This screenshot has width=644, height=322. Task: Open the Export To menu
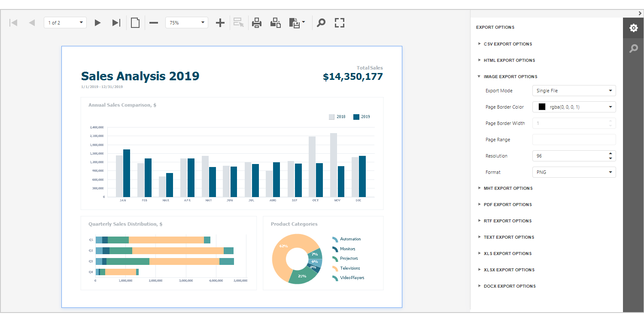[297, 22]
